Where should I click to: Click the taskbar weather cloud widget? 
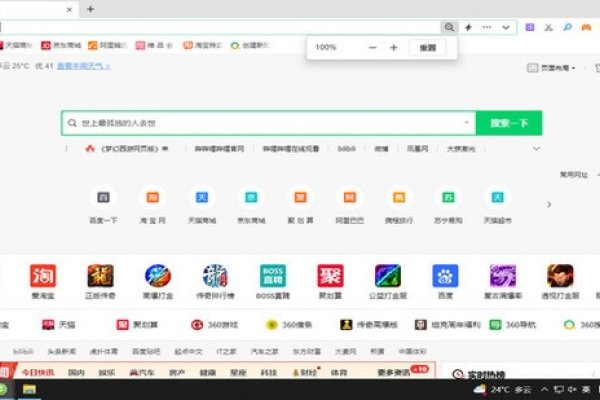tap(502, 390)
